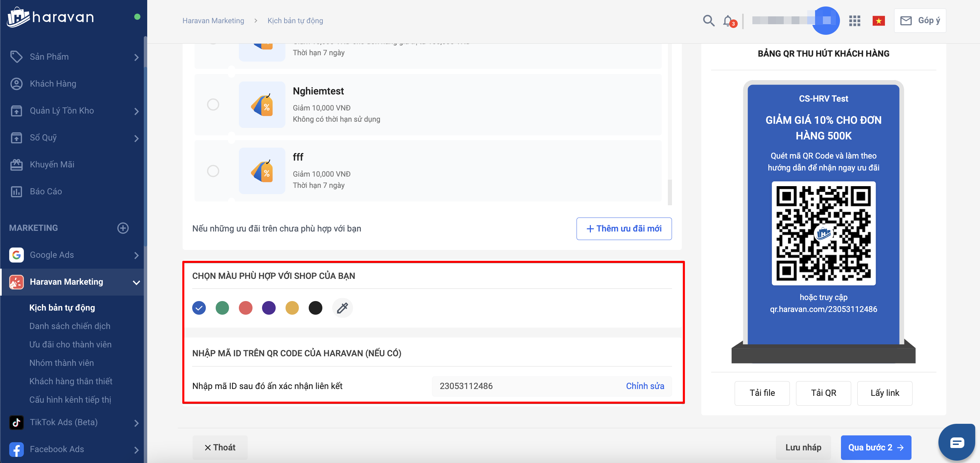This screenshot has height=463, width=980.
Task: Click the TikTok Ads icon
Action: coord(16,422)
